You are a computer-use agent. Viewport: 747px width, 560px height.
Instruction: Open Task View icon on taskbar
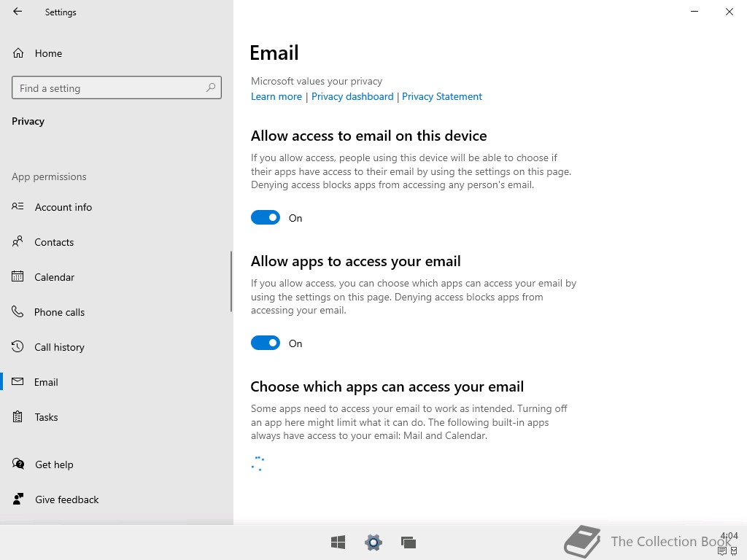(x=409, y=542)
